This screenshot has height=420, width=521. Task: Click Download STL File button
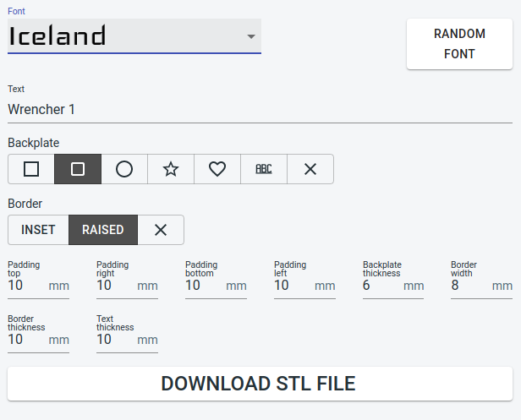tap(260, 384)
